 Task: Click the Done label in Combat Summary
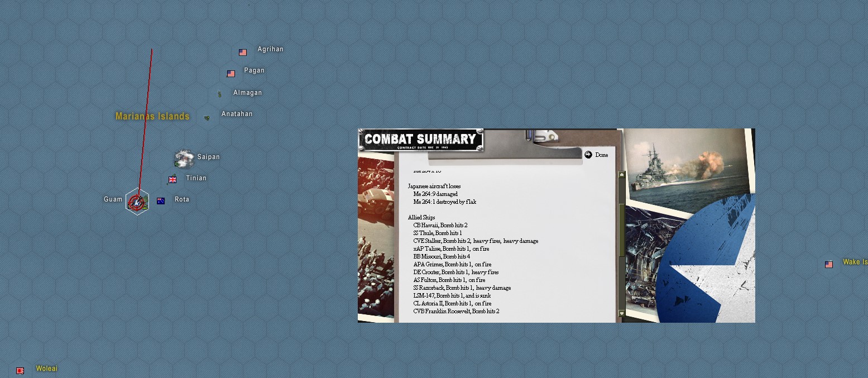(602, 155)
